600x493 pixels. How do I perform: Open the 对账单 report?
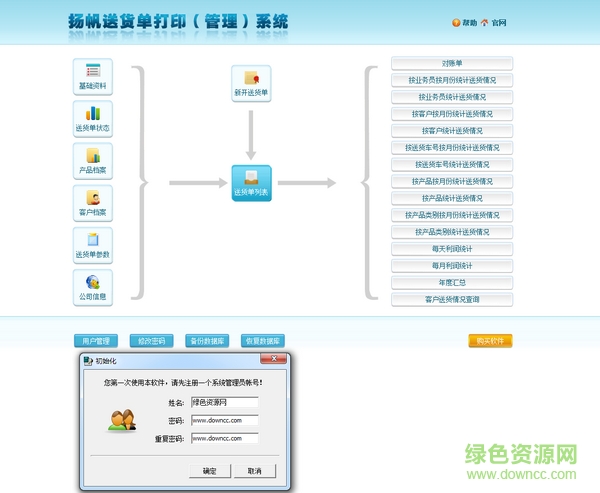click(452, 63)
